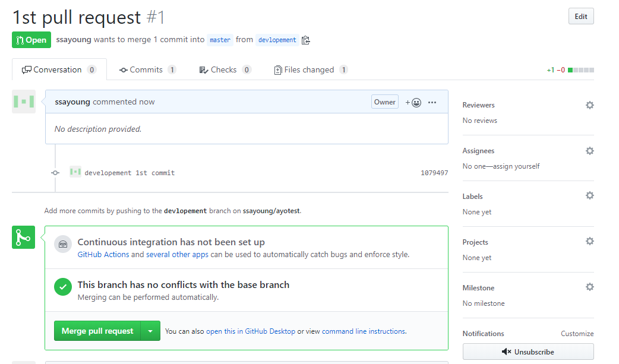Viewport: 619px width, 364px height.
Task: Open the comment's three-dot options menu
Action: [x=432, y=102]
